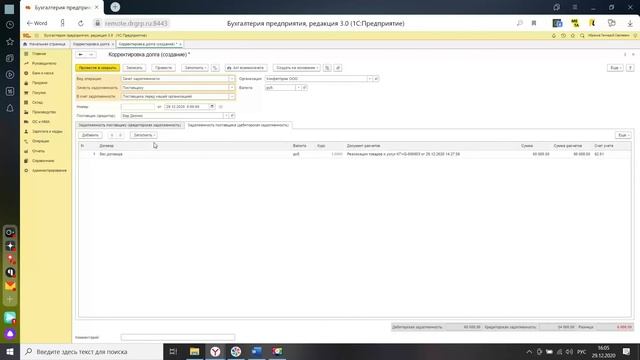Open the top right Еще menu of the form
640x360 pixels.
coord(615,68)
